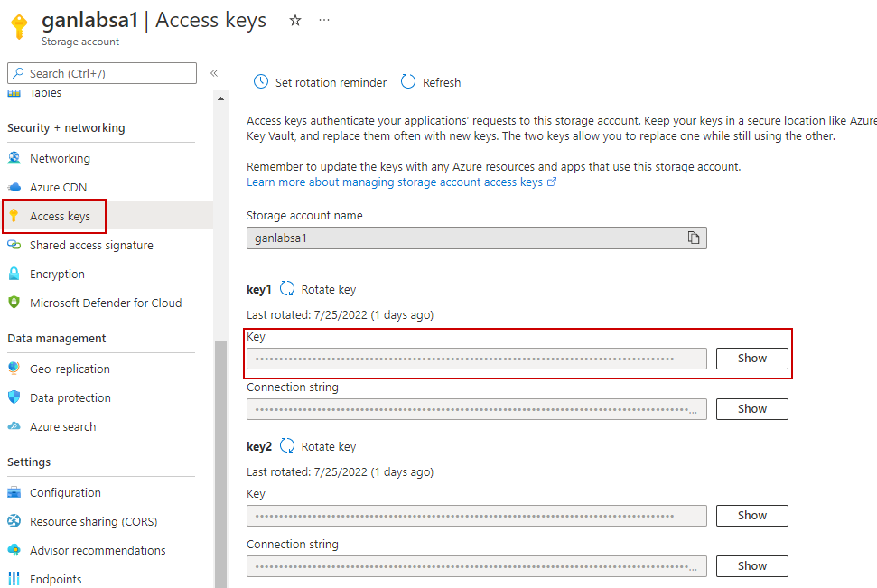Show the key1 Key value
The width and height of the screenshot is (877, 588).
coord(751,359)
